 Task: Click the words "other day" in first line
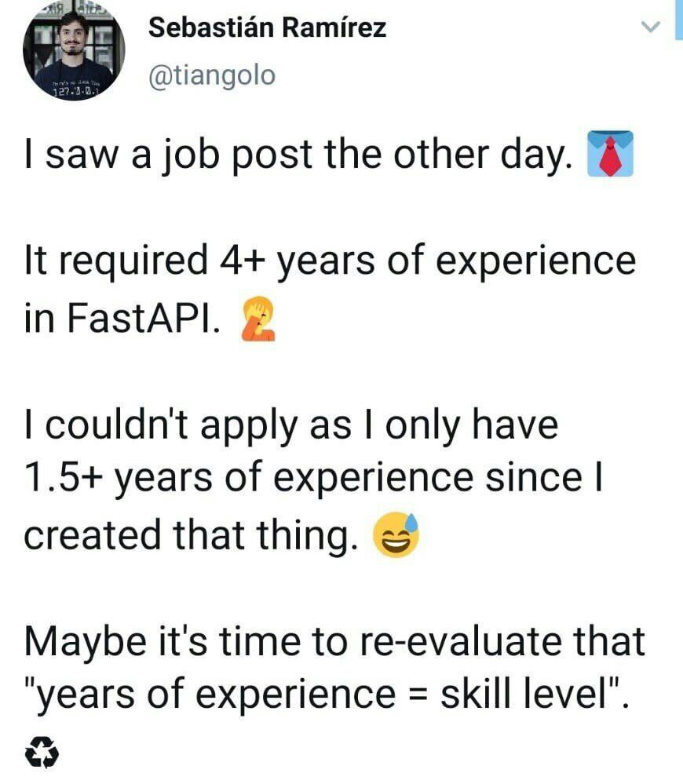(483, 155)
